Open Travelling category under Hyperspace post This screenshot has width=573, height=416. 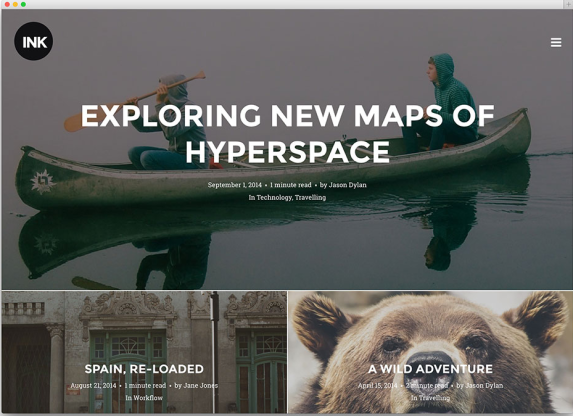(x=310, y=197)
